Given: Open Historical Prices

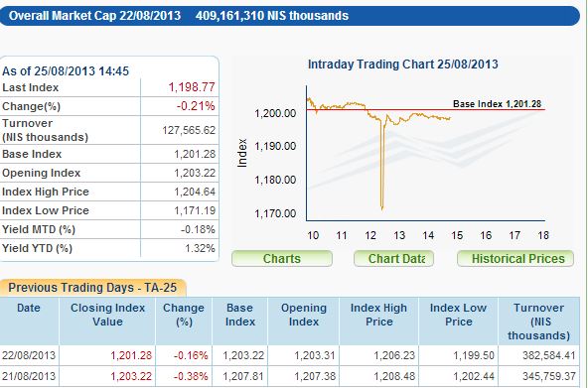Looking at the screenshot, I should (515, 258).
